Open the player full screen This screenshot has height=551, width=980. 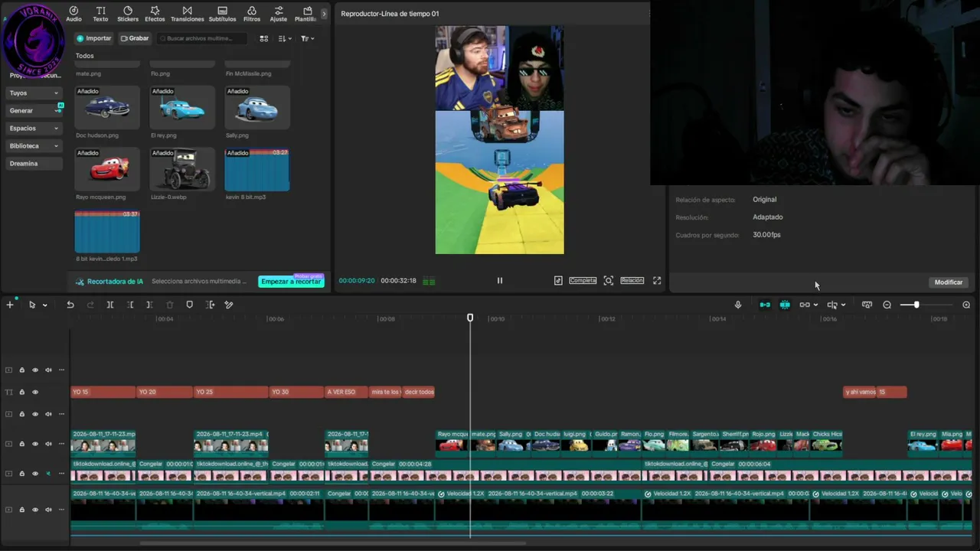657,281
